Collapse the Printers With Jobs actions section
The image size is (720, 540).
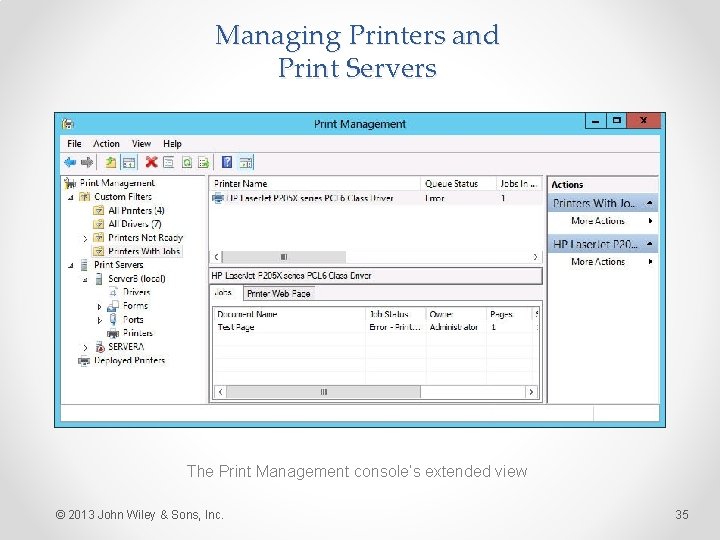pos(649,203)
